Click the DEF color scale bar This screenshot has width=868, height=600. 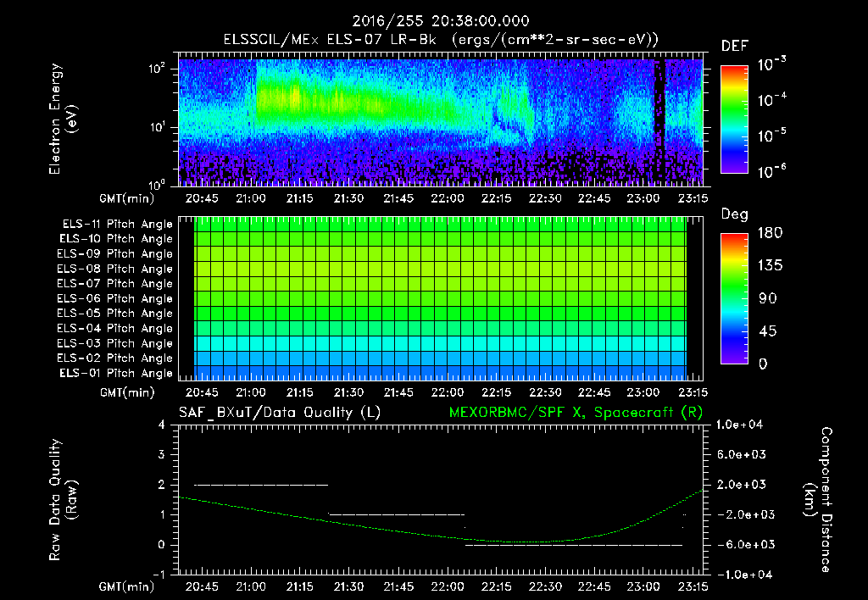point(734,119)
